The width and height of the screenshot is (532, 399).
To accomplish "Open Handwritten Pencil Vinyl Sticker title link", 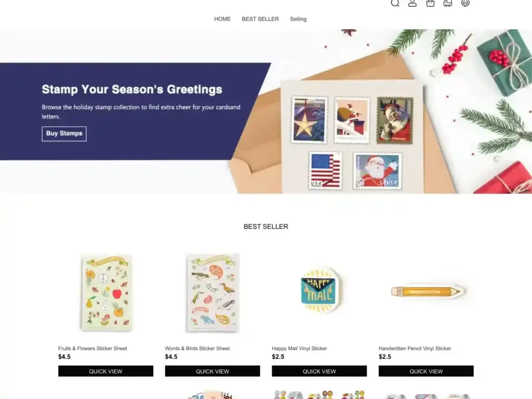I will (415, 349).
